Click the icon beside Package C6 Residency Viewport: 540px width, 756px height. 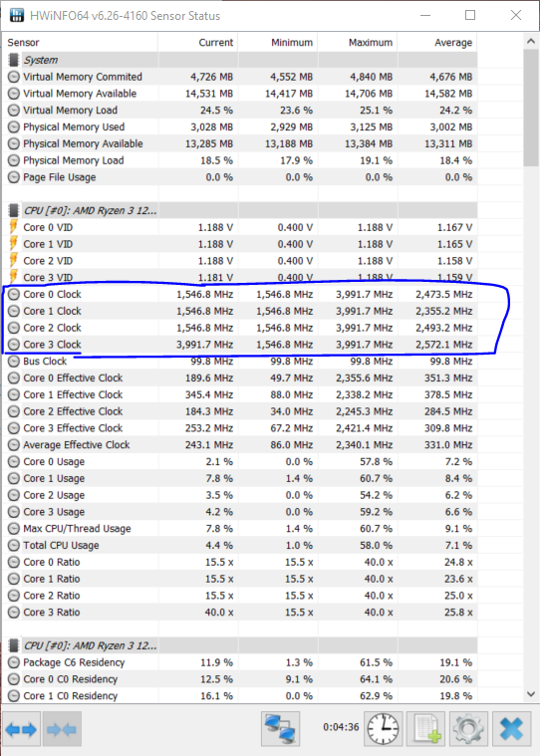(14, 662)
